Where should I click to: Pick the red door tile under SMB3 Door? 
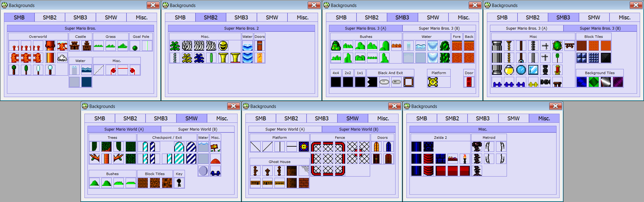pyautogui.click(x=469, y=82)
